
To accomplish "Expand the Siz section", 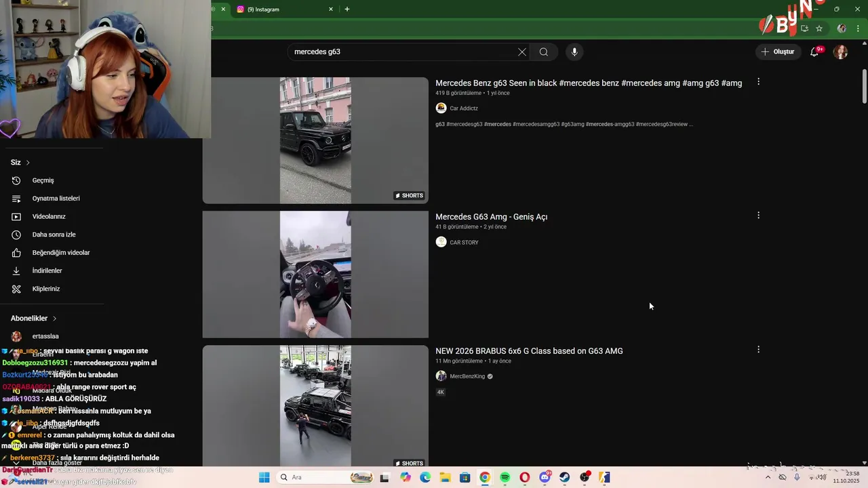I will (20, 163).
